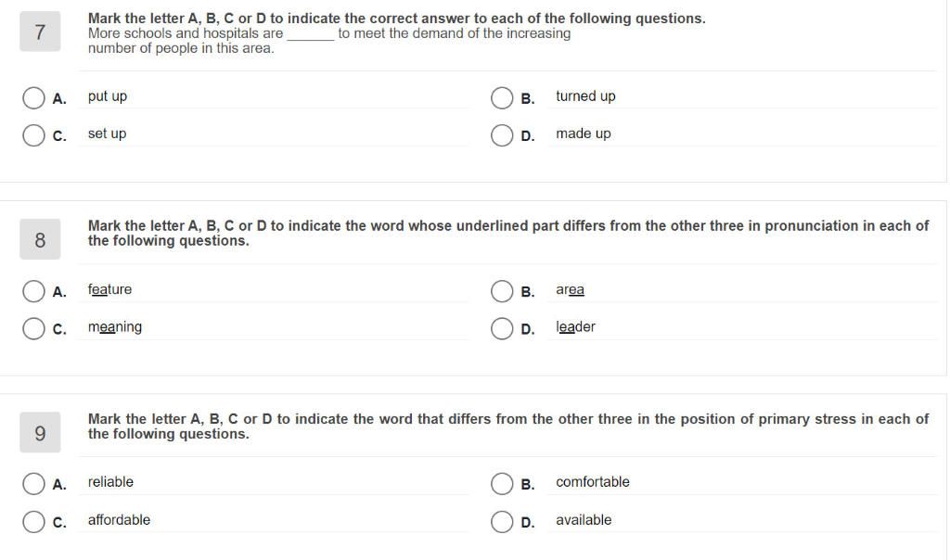
Task: Mark radio button C for 'affordable'
Action: click(33, 522)
